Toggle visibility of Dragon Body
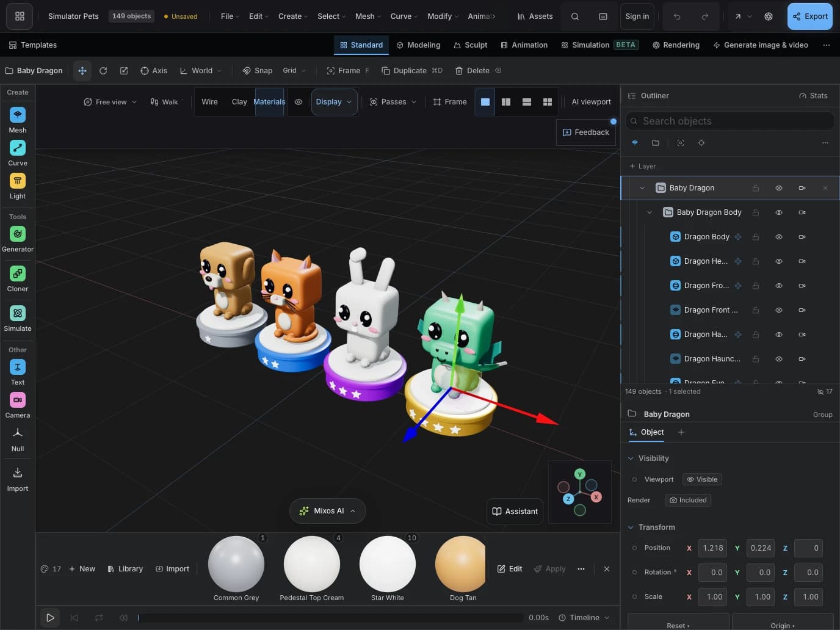Viewport: 840px width, 630px height. [x=779, y=237]
